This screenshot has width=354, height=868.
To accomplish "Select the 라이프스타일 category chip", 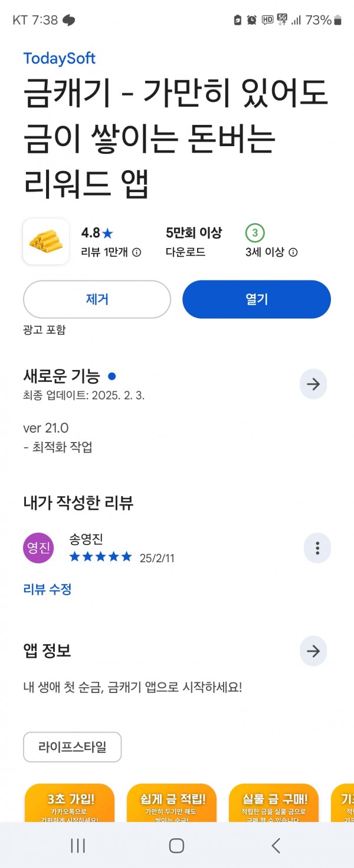I will point(72,747).
